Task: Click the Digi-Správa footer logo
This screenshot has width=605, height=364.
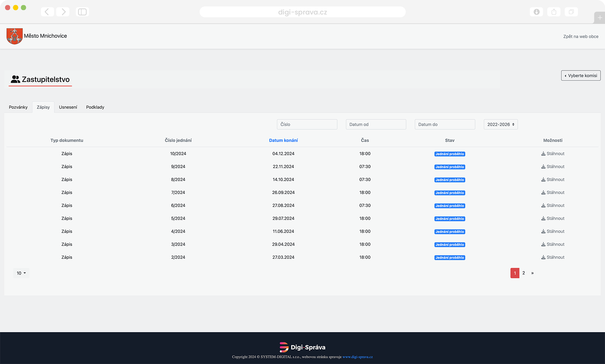Action: click(x=302, y=347)
